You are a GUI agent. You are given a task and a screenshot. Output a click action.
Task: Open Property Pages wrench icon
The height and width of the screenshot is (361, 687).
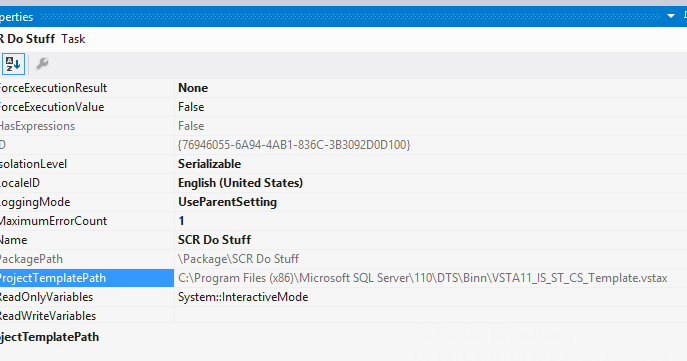point(42,64)
